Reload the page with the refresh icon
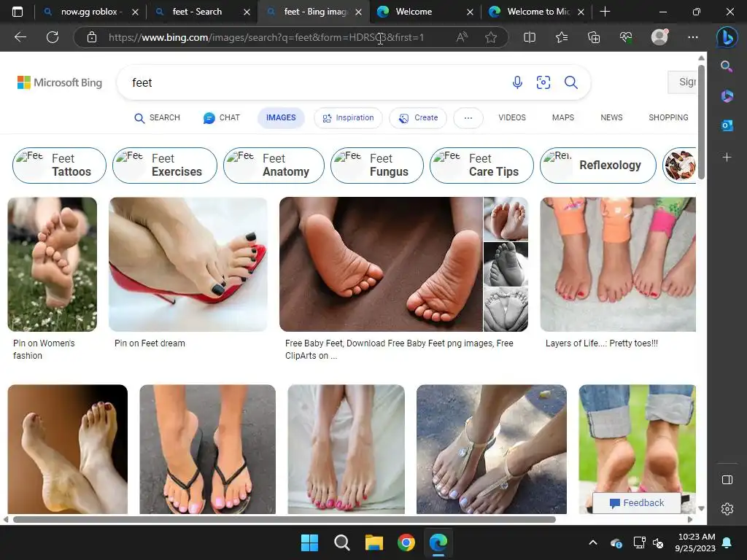The width and height of the screenshot is (747, 560). [x=53, y=37]
